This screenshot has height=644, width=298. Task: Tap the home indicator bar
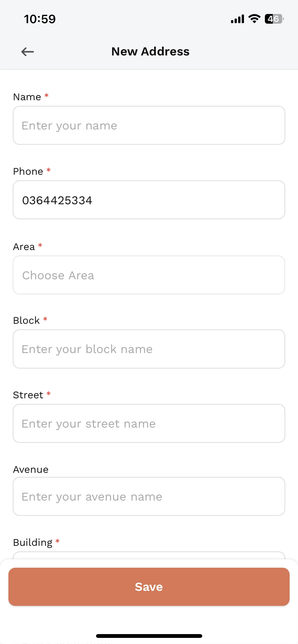pyautogui.click(x=149, y=636)
